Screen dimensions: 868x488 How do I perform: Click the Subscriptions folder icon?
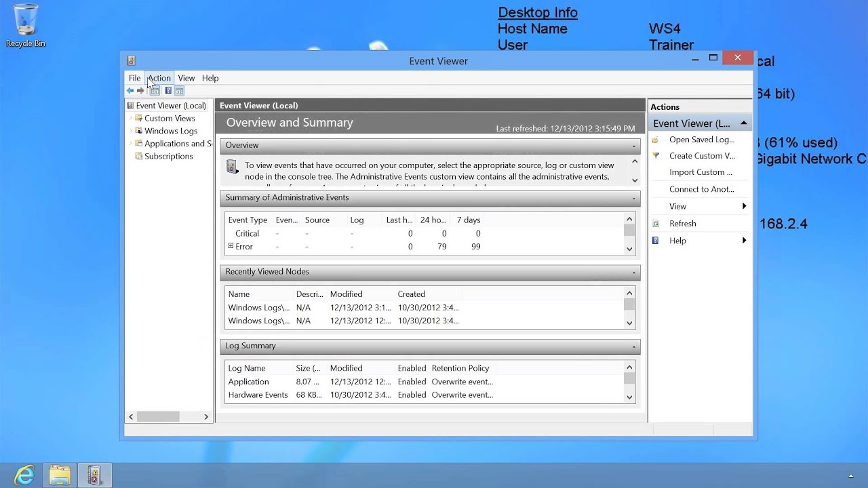point(138,156)
